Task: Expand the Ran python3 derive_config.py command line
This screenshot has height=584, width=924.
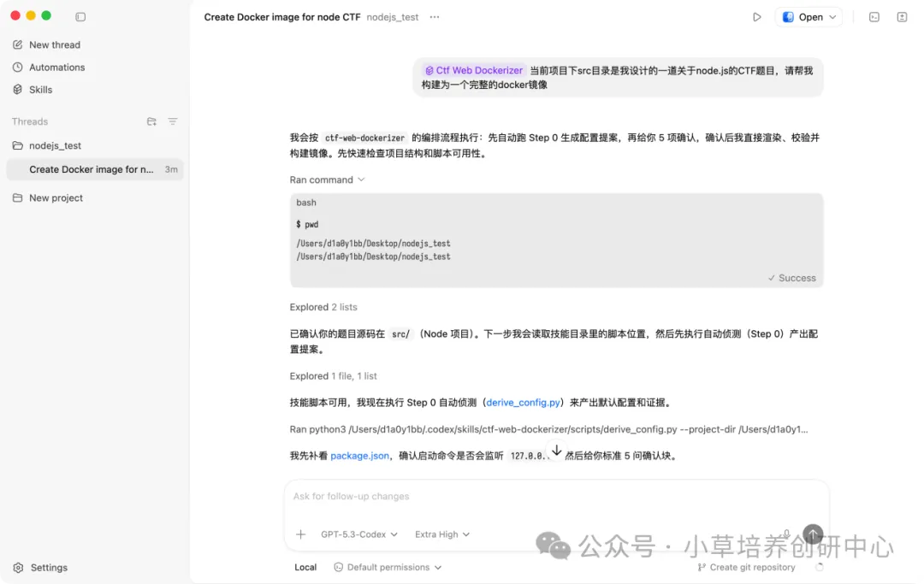Action: (548, 429)
